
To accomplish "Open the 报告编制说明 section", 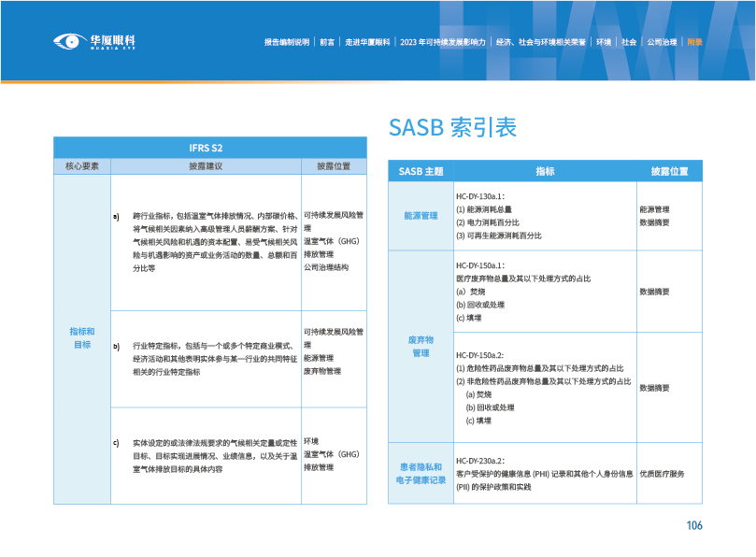I will point(286,42).
